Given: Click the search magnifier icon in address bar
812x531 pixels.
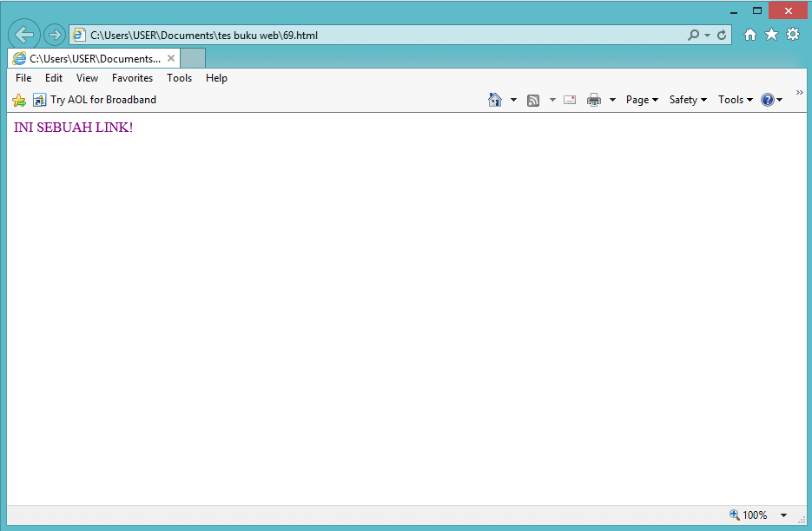Looking at the screenshot, I should [693, 36].
